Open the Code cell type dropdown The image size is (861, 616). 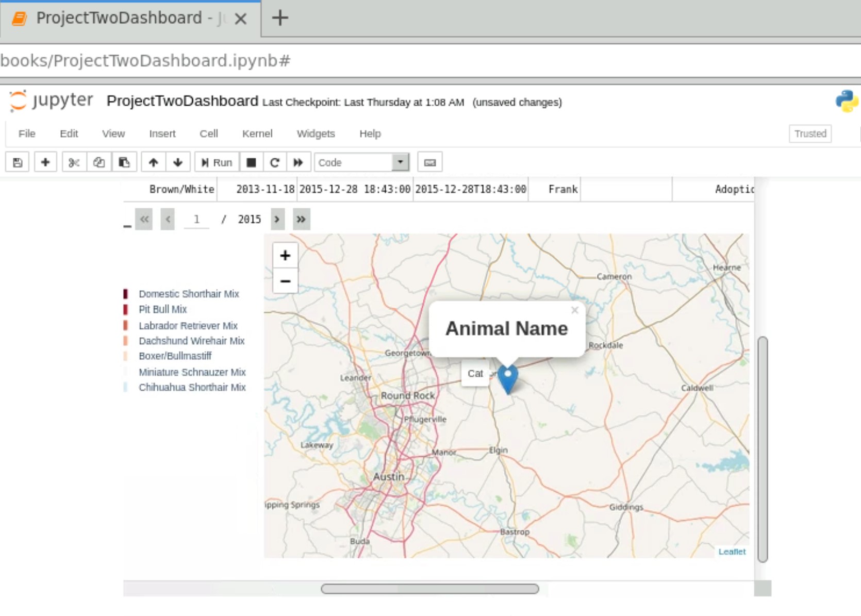361,162
